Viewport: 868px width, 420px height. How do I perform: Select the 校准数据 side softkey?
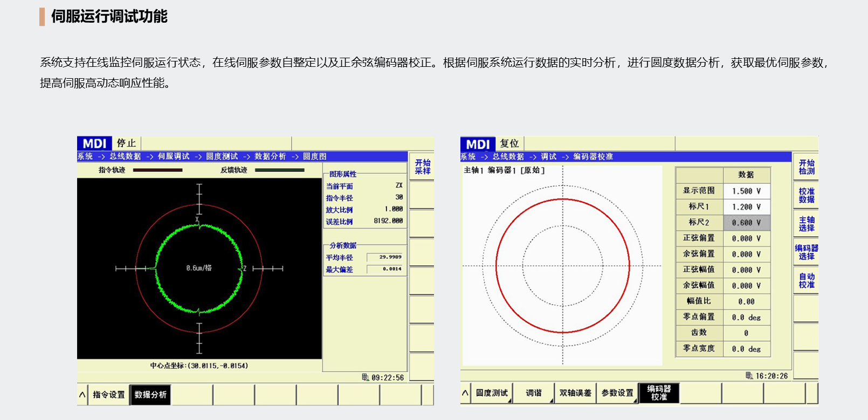(806, 195)
